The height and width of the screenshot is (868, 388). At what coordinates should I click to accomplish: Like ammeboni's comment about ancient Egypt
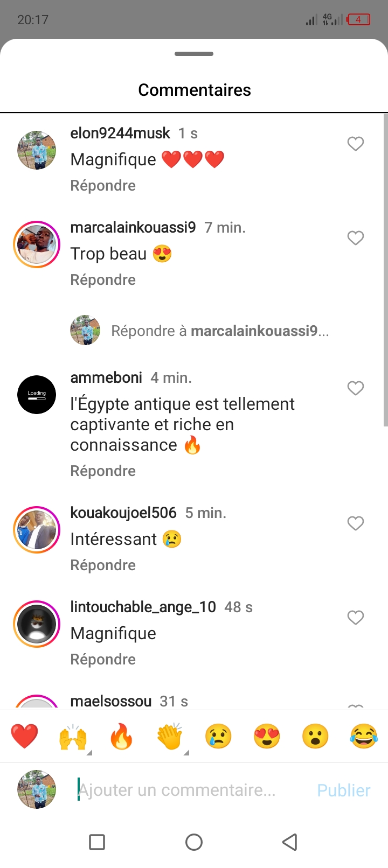click(x=355, y=388)
